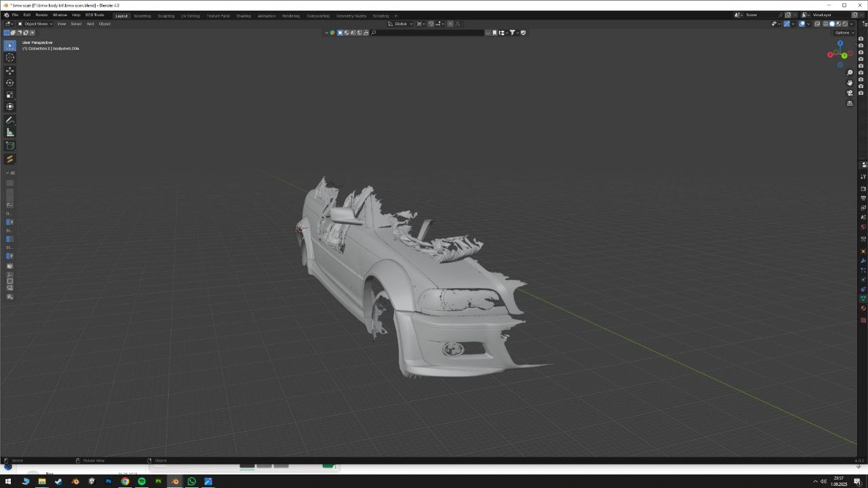
Task: Select the Cursor tool in the toolbar
Action: click(9, 58)
